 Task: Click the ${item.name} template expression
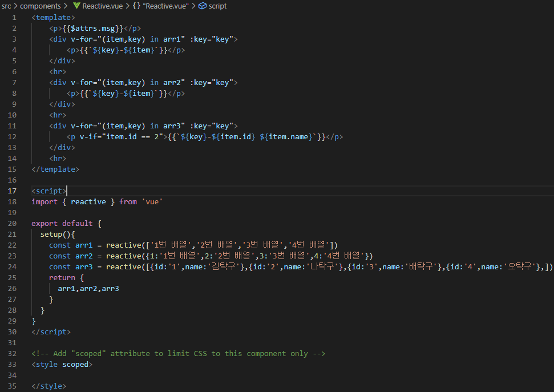[x=286, y=137]
